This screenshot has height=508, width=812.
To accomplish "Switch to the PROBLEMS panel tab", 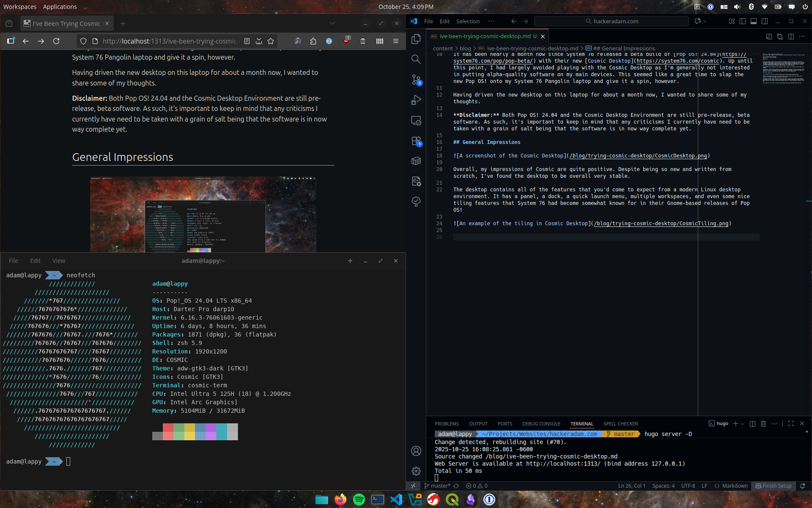I will [447, 424].
